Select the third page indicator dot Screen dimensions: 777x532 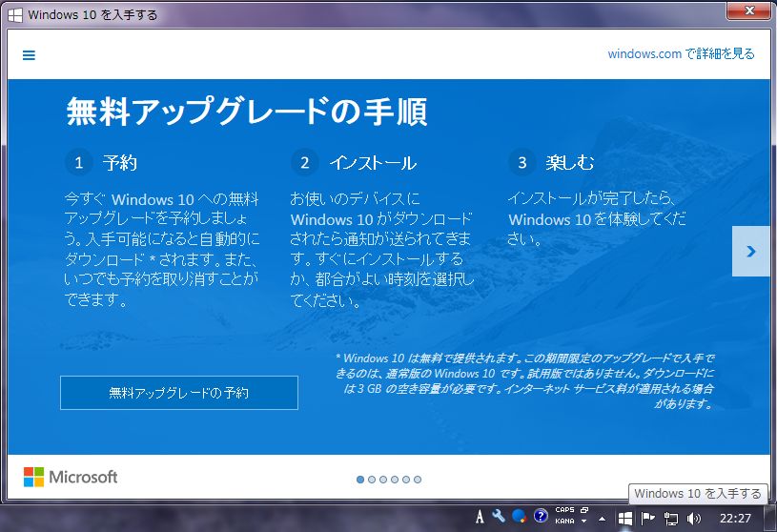tap(383, 480)
